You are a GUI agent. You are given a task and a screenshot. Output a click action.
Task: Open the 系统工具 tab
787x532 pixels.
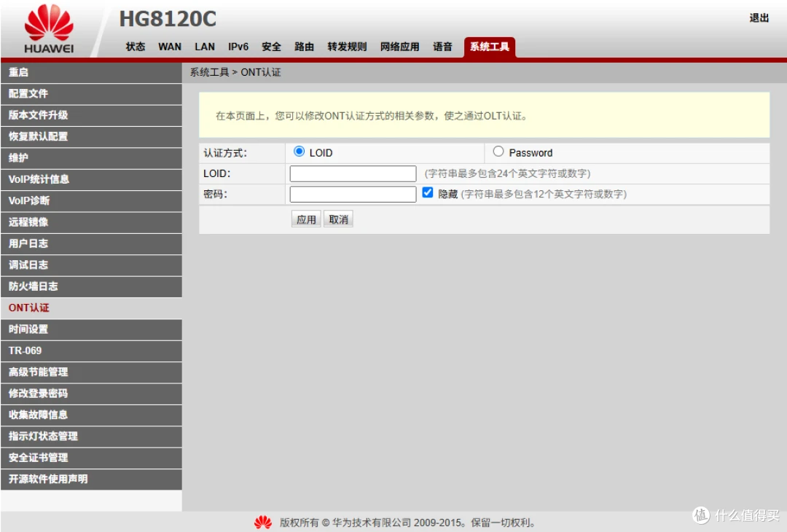click(490, 47)
